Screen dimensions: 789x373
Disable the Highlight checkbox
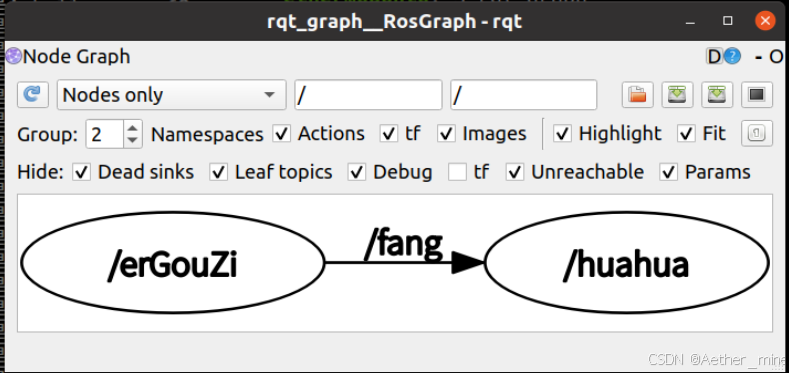point(562,134)
